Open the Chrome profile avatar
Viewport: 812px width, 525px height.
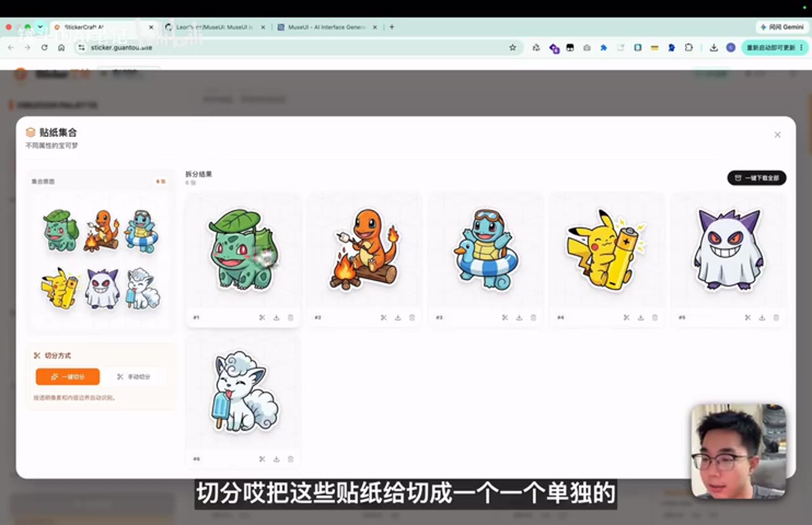point(731,48)
